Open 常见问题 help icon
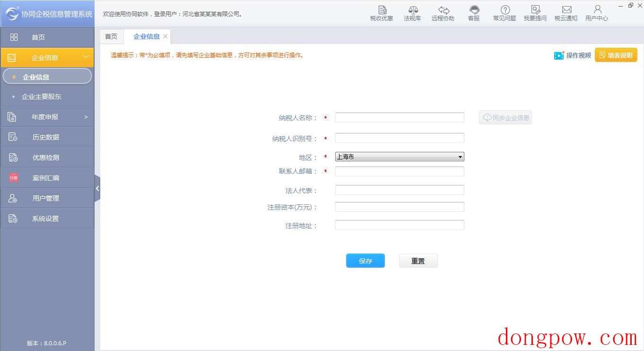The height and width of the screenshot is (351, 644). [x=505, y=13]
